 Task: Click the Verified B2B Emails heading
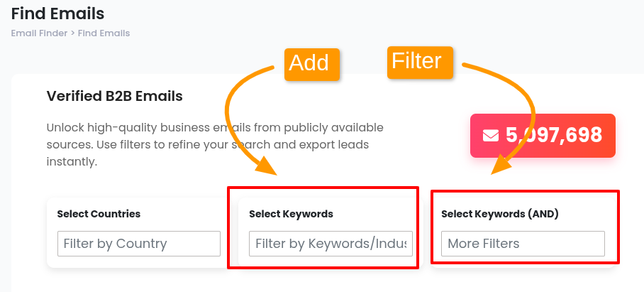click(114, 95)
